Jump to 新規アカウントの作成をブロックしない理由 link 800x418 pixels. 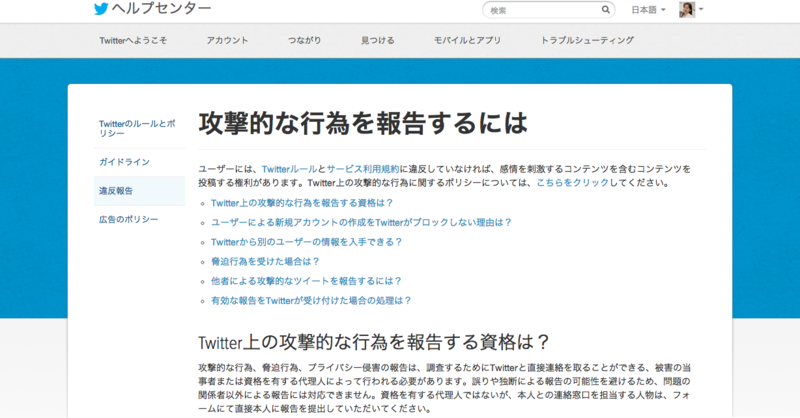point(361,223)
